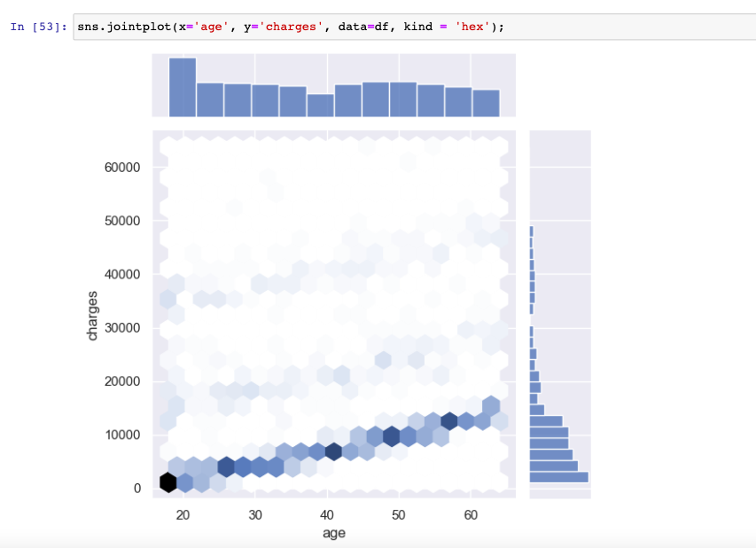Click the 'charges' string in the code

click(x=291, y=27)
